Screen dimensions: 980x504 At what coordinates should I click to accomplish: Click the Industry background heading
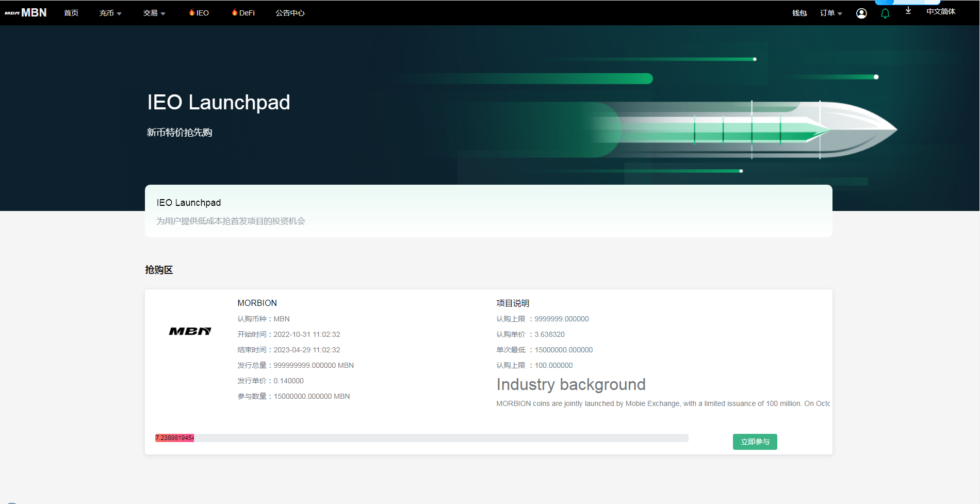[570, 384]
